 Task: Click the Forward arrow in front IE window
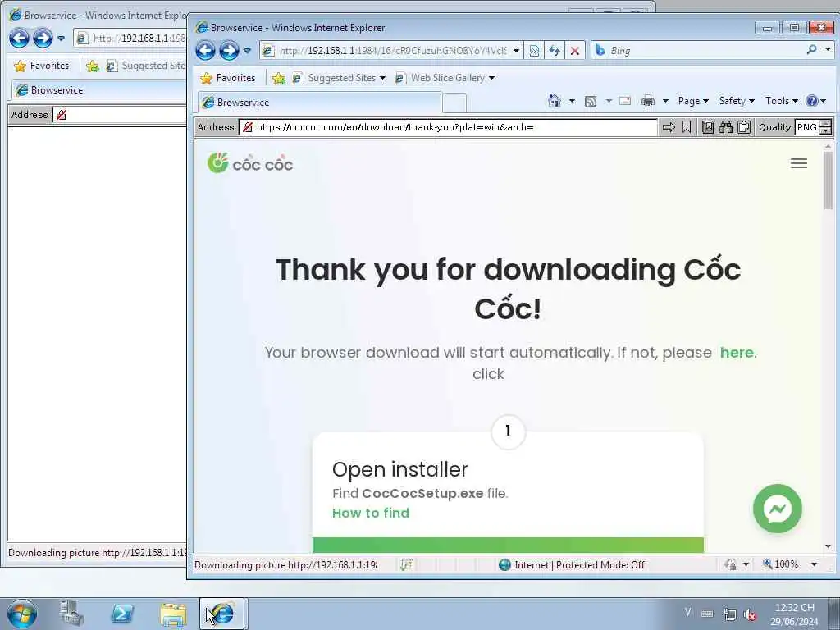click(229, 51)
